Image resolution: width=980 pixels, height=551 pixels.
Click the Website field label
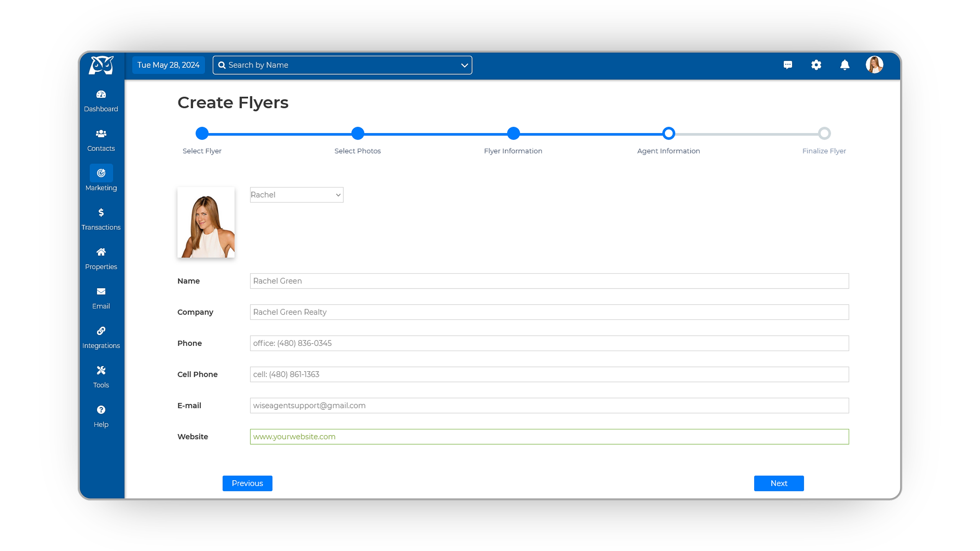tap(193, 437)
